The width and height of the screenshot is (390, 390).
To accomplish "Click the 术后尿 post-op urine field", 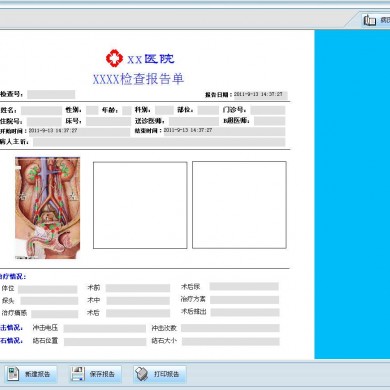I will point(244,286).
